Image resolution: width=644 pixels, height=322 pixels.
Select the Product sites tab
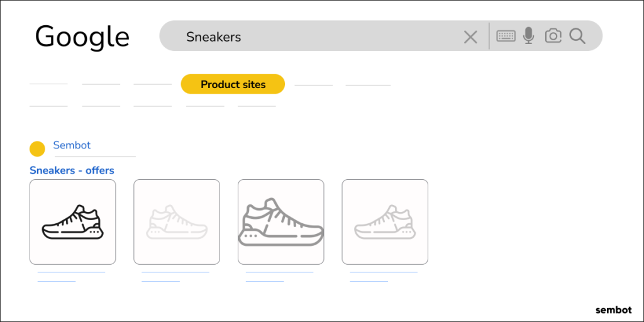point(233,84)
